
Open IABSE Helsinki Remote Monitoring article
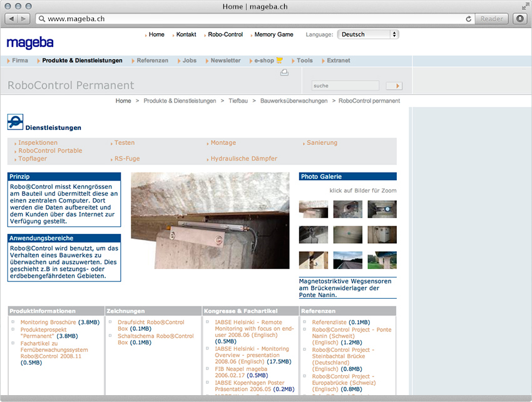pos(254,329)
